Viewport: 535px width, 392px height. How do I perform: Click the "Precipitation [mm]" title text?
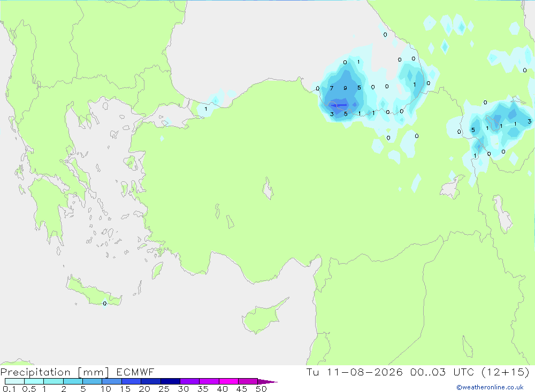[x=55, y=372]
